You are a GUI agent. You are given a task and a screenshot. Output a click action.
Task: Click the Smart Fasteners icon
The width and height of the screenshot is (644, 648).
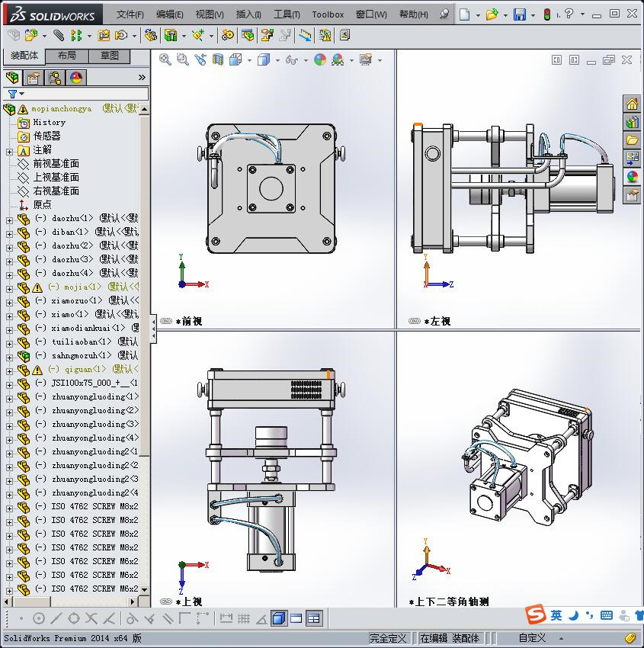pos(104,36)
